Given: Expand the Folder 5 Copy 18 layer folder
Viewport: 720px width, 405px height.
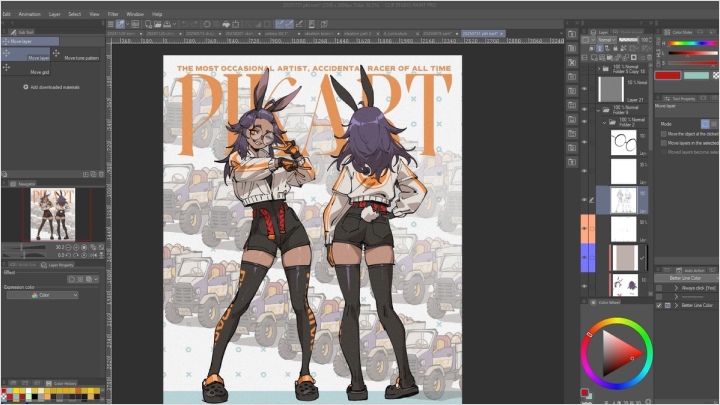Looking at the screenshot, I should (599, 69).
